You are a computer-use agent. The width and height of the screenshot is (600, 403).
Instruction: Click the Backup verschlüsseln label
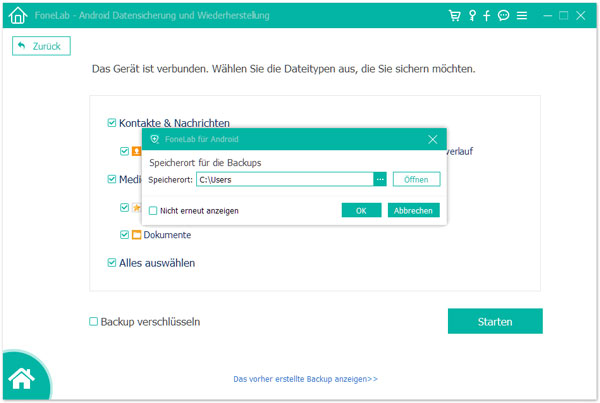point(150,321)
